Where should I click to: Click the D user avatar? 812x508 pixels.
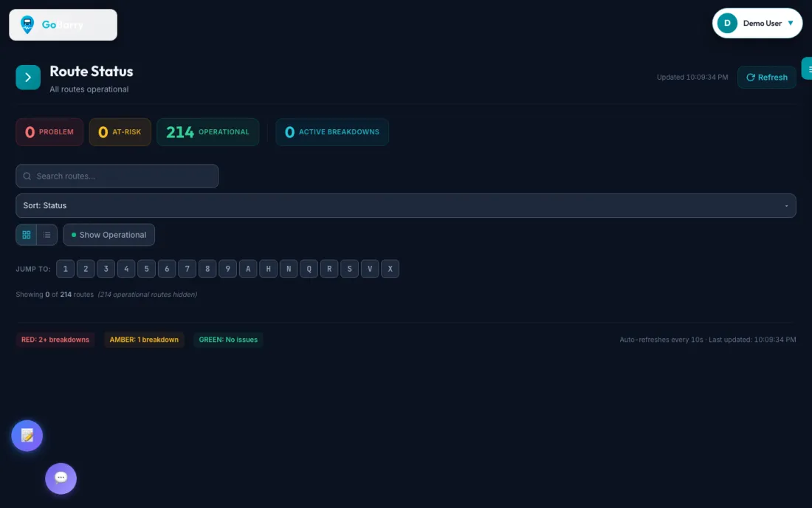tap(727, 24)
